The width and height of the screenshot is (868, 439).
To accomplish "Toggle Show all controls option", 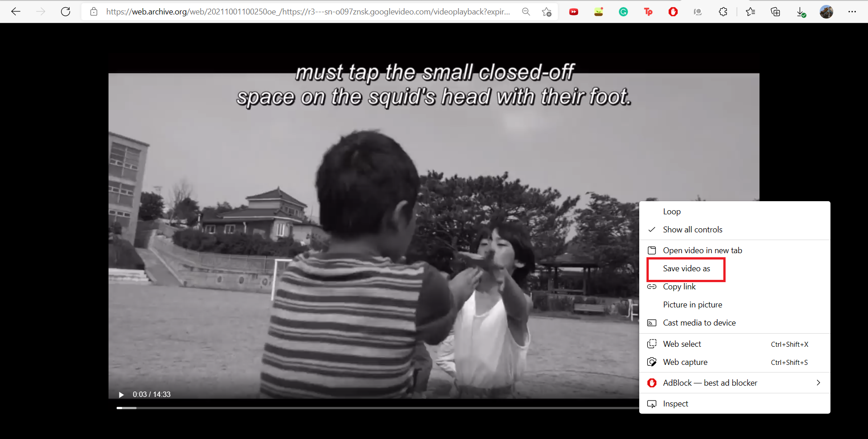I will coord(735,230).
